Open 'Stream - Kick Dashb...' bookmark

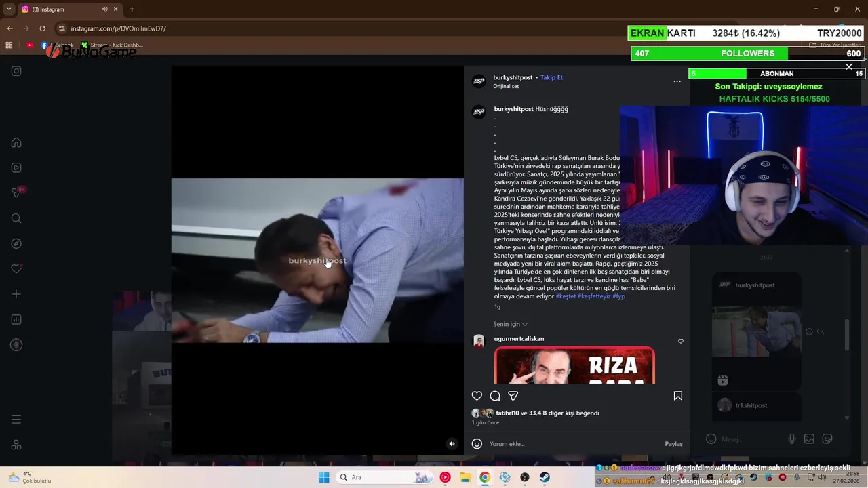pos(112,45)
